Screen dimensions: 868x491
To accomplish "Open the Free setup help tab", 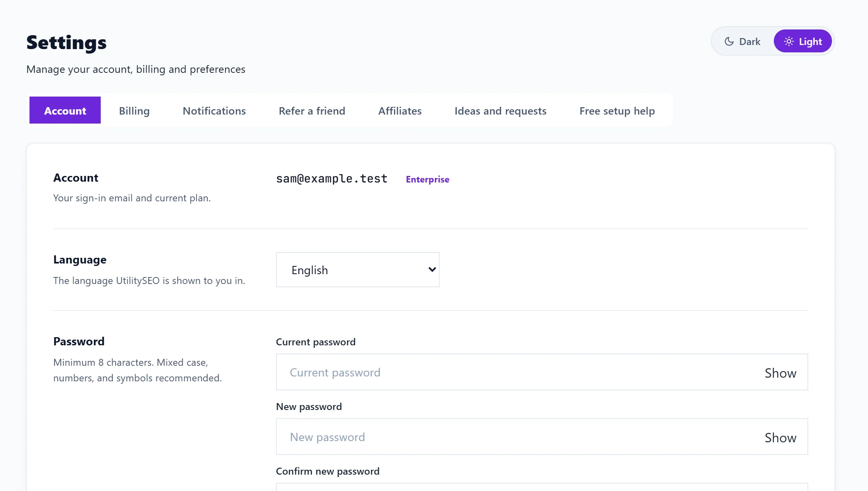I will coord(617,110).
